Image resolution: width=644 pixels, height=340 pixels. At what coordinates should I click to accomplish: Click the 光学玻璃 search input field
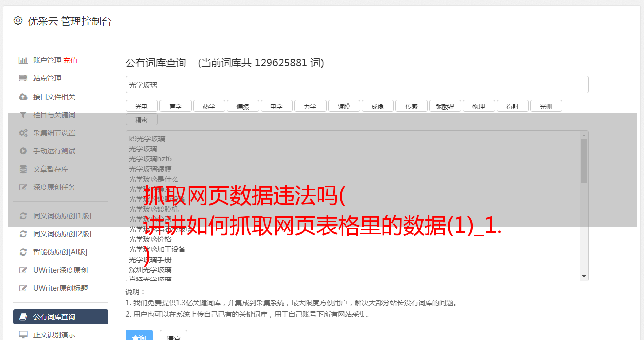click(x=357, y=84)
